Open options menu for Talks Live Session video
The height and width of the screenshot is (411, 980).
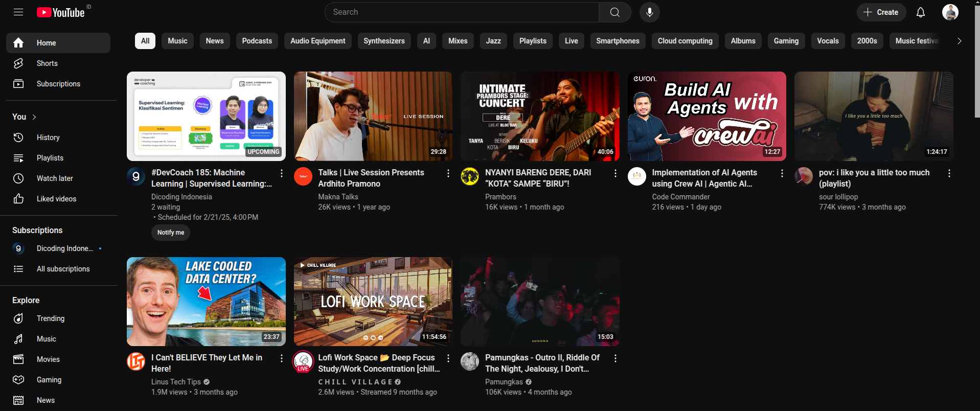click(x=448, y=174)
